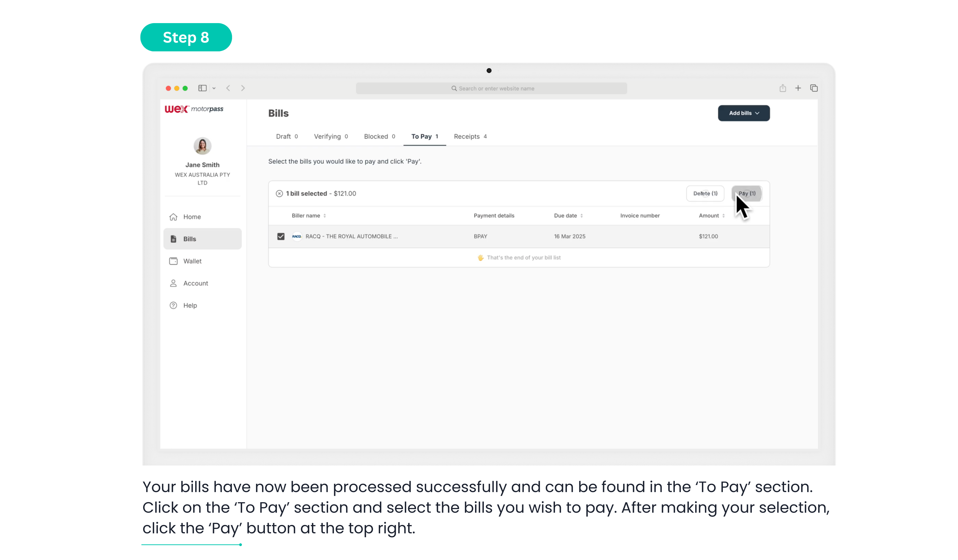This screenshot has width=958, height=560.
Task: Click the Home icon in sidebar
Action: coord(173,217)
